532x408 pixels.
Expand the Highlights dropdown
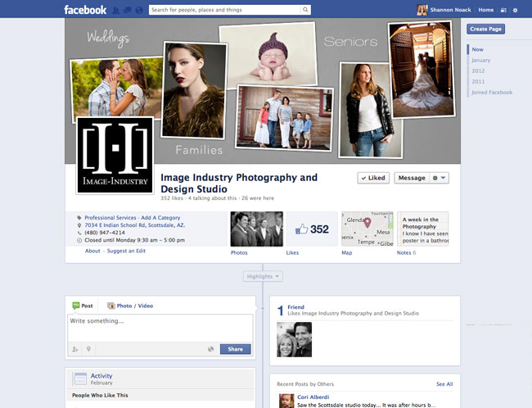tap(263, 277)
